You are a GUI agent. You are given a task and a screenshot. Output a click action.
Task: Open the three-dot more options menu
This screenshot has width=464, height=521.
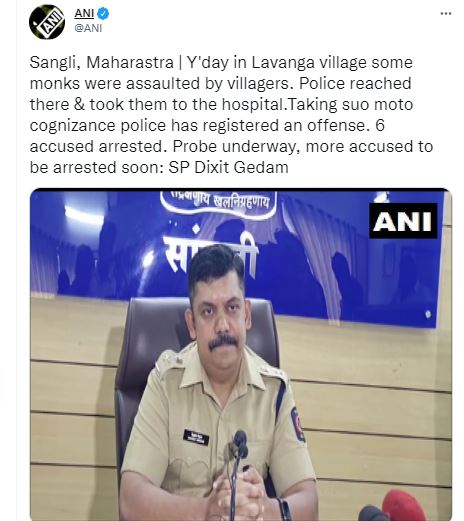(x=446, y=14)
